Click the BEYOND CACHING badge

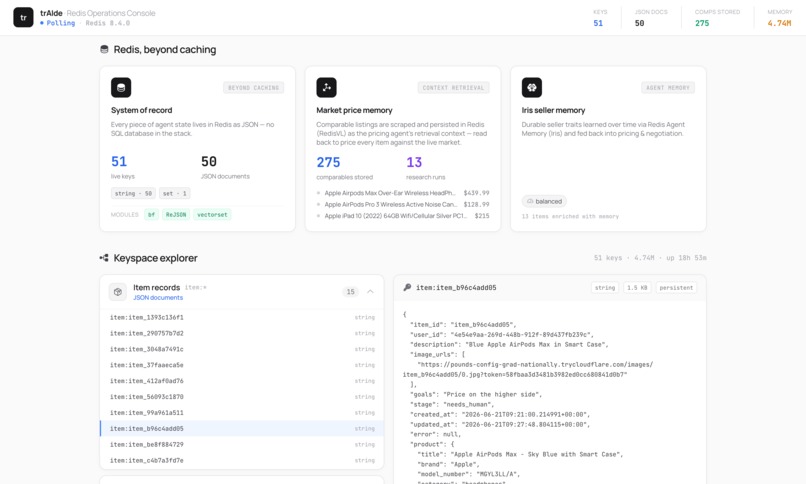(253, 88)
